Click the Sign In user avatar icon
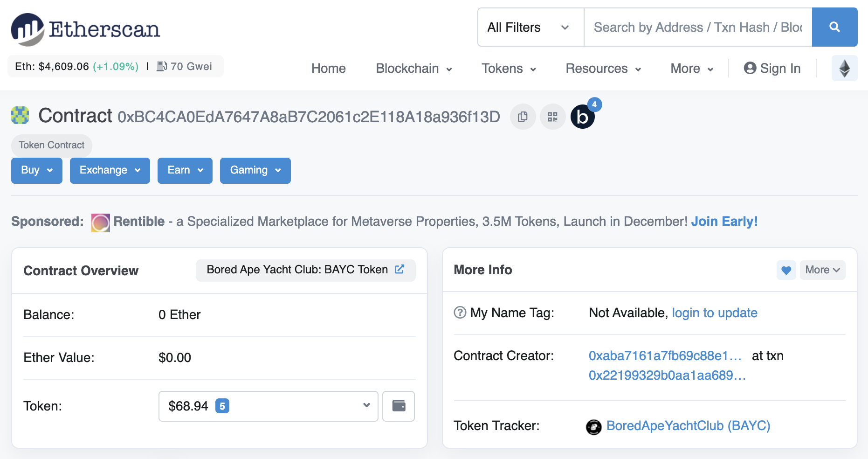The width and height of the screenshot is (868, 459). pyautogui.click(x=750, y=68)
